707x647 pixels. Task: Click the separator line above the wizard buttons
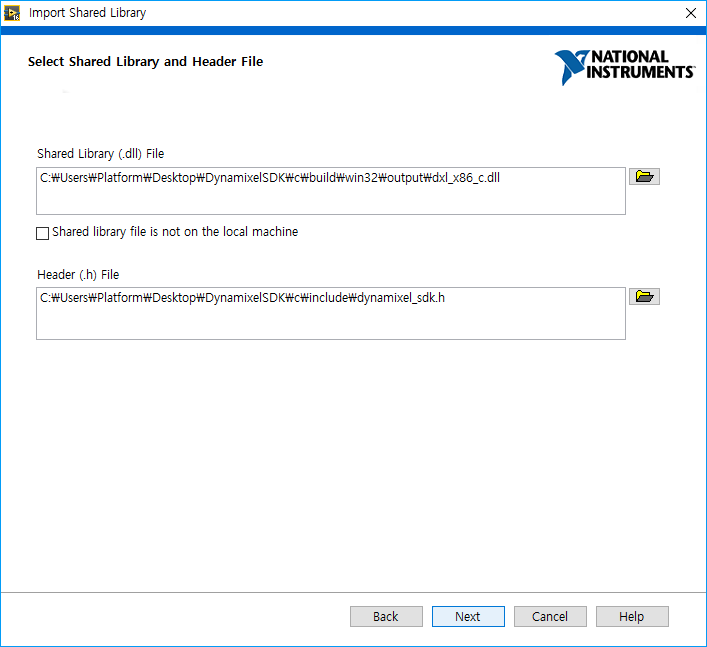pyautogui.click(x=353, y=591)
